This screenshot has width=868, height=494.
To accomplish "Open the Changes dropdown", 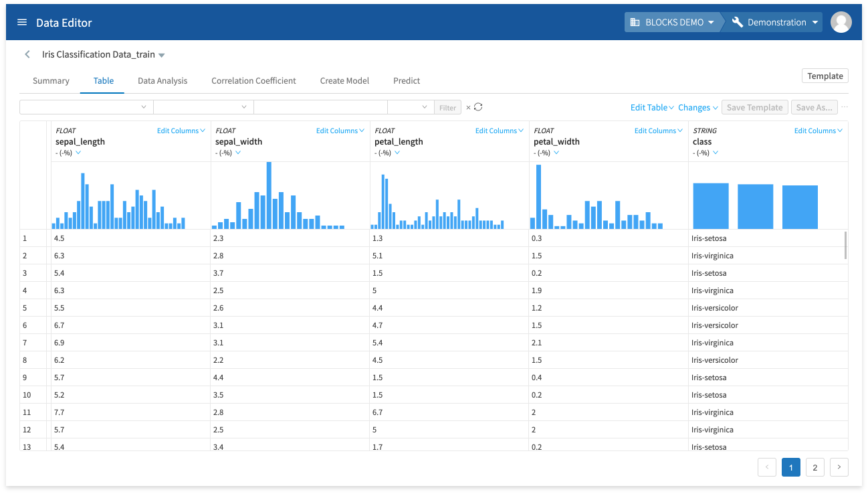I will (697, 107).
